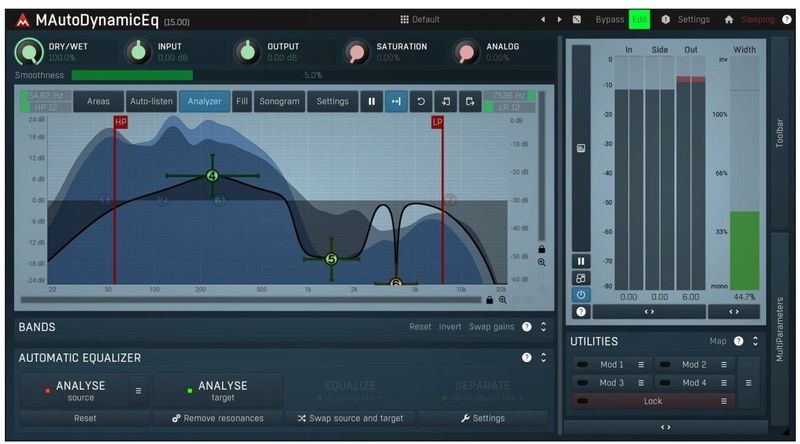The height and width of the screenshot is (444, 800).
Task: Select the red HP filter marker
Action: (x=120, y=122)
